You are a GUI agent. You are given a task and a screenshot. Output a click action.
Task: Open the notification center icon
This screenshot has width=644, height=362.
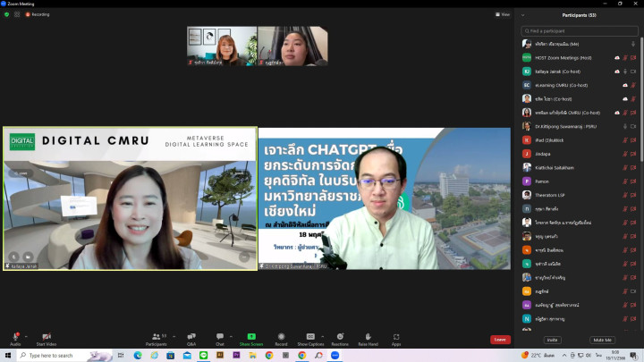click(x=634, y=356)
